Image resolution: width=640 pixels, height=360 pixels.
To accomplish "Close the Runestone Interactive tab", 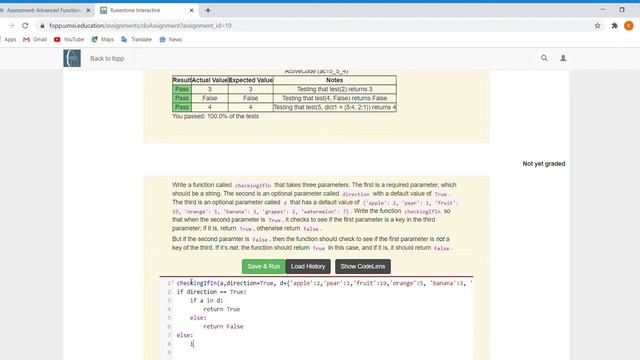I will [191, 10].
